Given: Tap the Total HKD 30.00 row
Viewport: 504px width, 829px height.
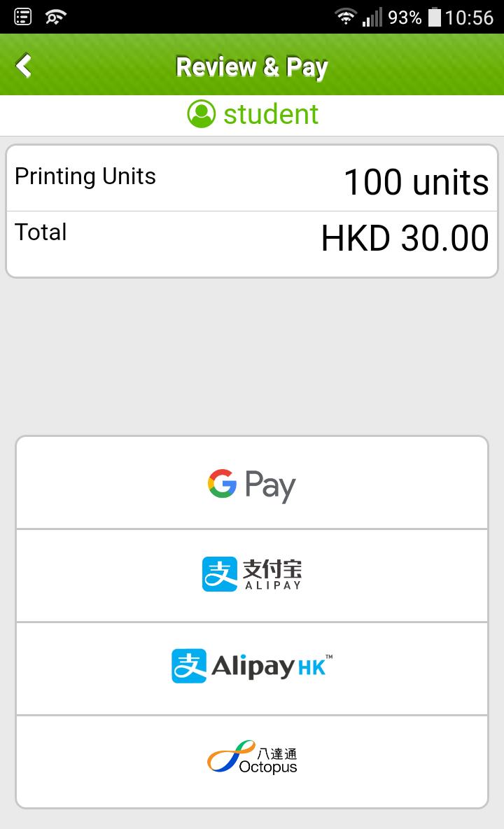Looking at the screenshot, I should pyautogui.click(x=252, y=243).
